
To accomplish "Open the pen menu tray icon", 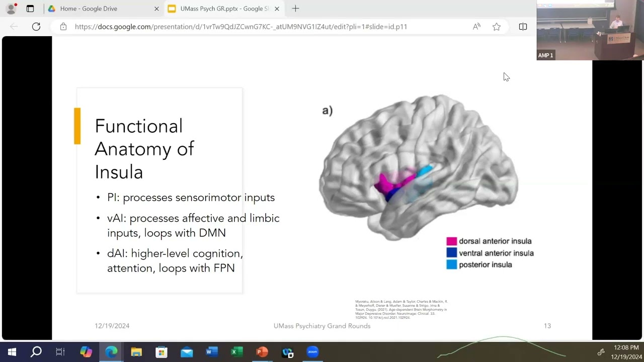I will coord(601,352).
